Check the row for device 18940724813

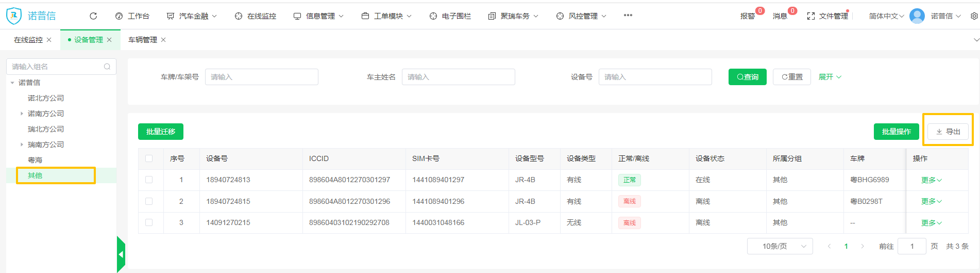(149, 180)
